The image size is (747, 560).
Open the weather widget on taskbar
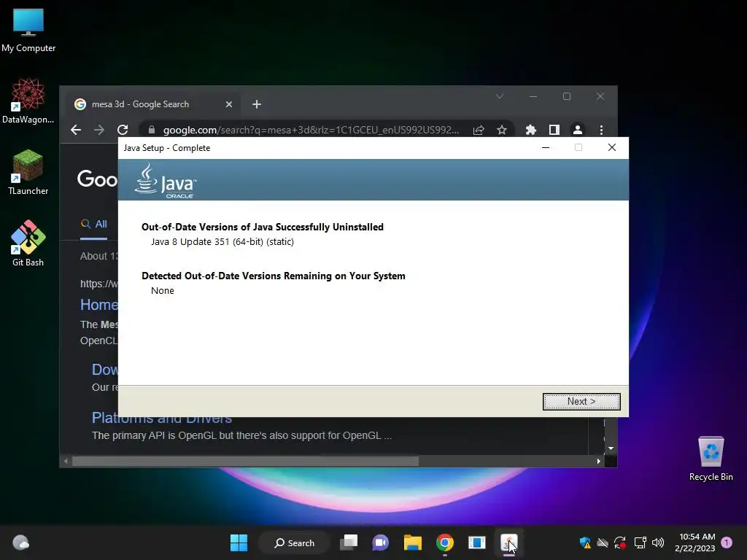coord(20,542)
